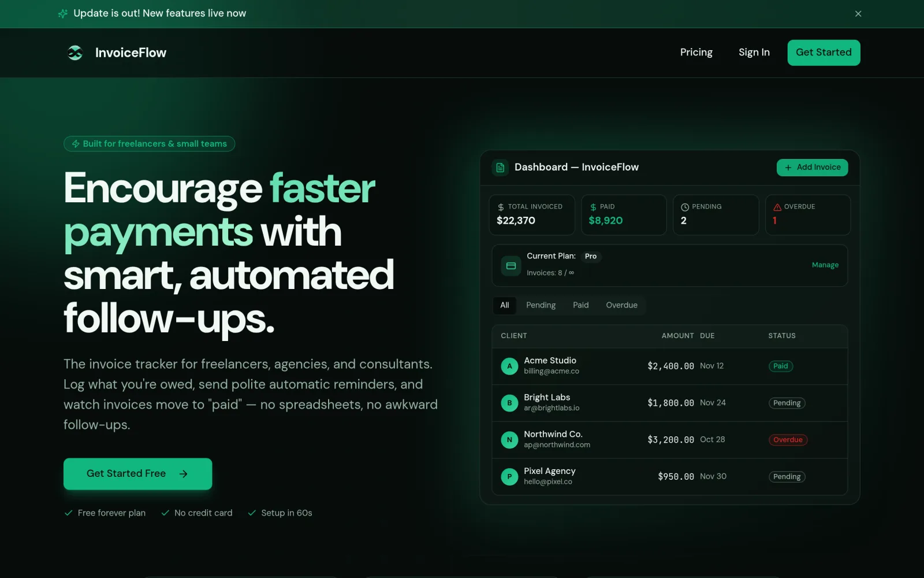The height and width of the screenshot is (578, 924).
Task: Click the Acme Studio avatar
Action: pos(509,366)
